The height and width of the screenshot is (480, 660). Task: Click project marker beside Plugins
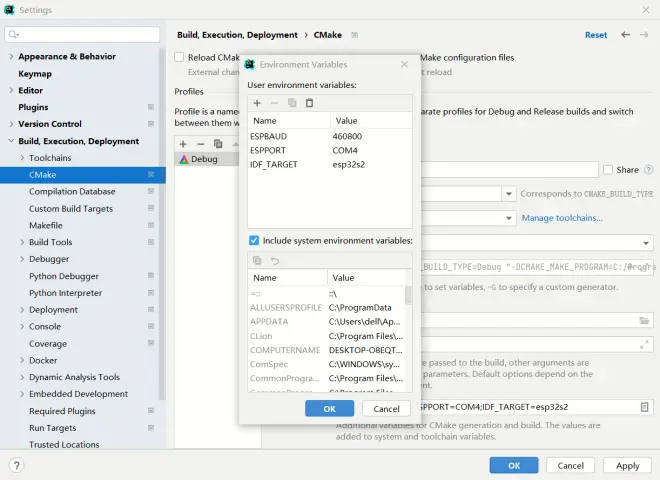pos(151,107)
